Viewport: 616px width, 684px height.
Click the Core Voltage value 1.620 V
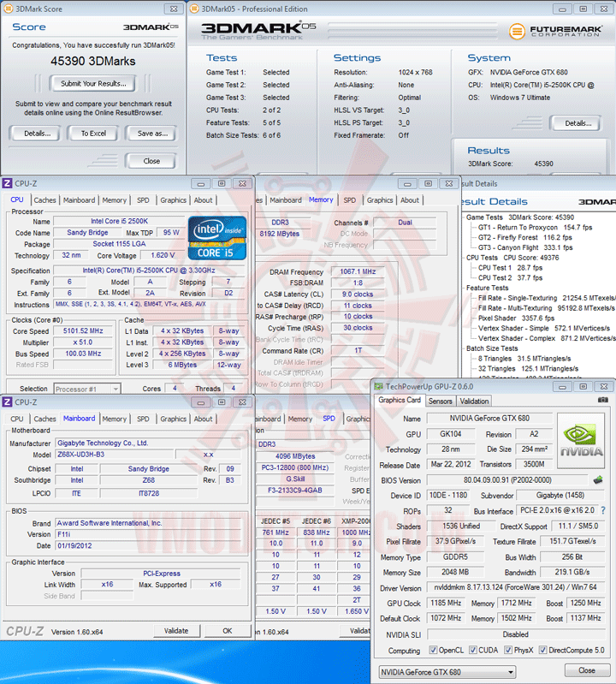pyautogui.click(x=163, y=255)
